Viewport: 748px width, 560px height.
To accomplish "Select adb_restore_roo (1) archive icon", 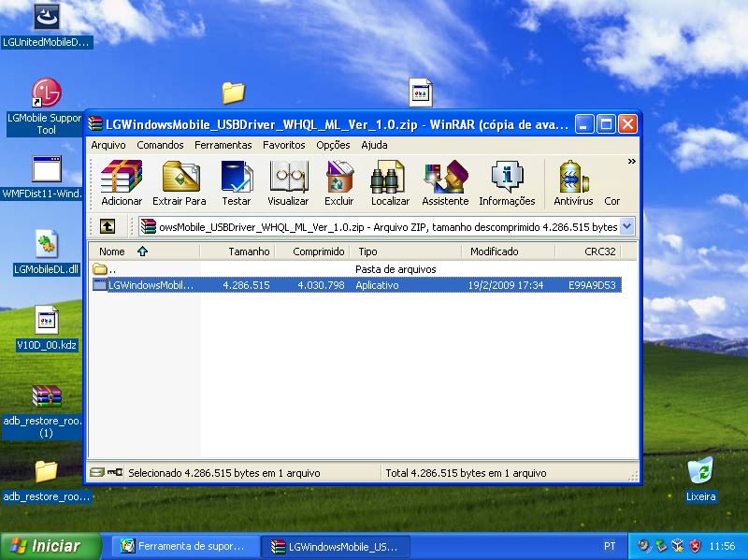I will [46, 412].
